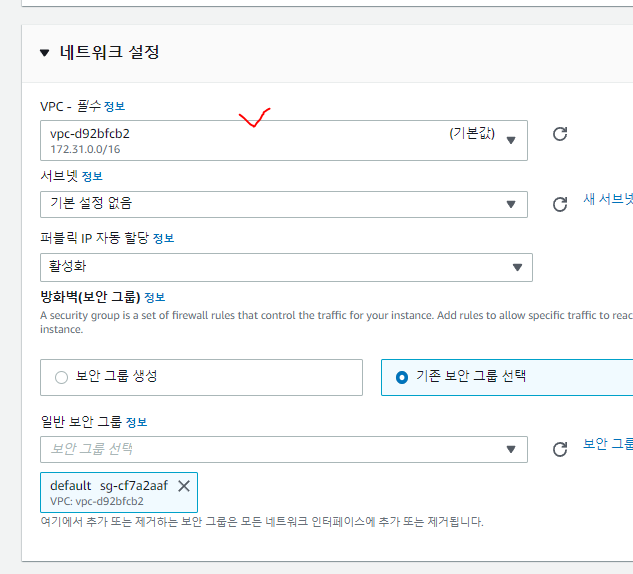Image resolution: width=633 pixels, height=574 pixels.
Task: Open the VPC 정보 link
Action: point(115,106)
